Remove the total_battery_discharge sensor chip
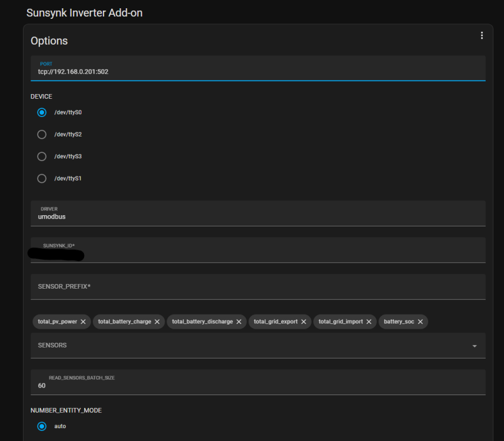Image resolution: width=504 pixels, height=441 pixels. 239,322
